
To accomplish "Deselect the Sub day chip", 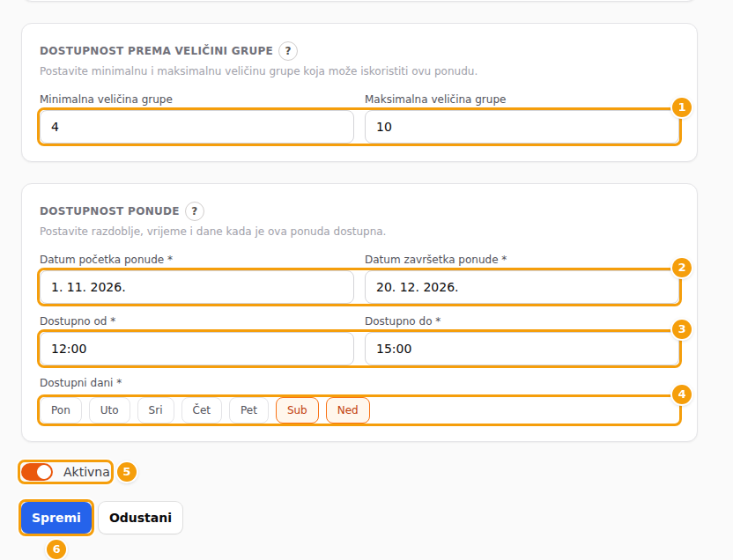I will click(x=297, y=410).
